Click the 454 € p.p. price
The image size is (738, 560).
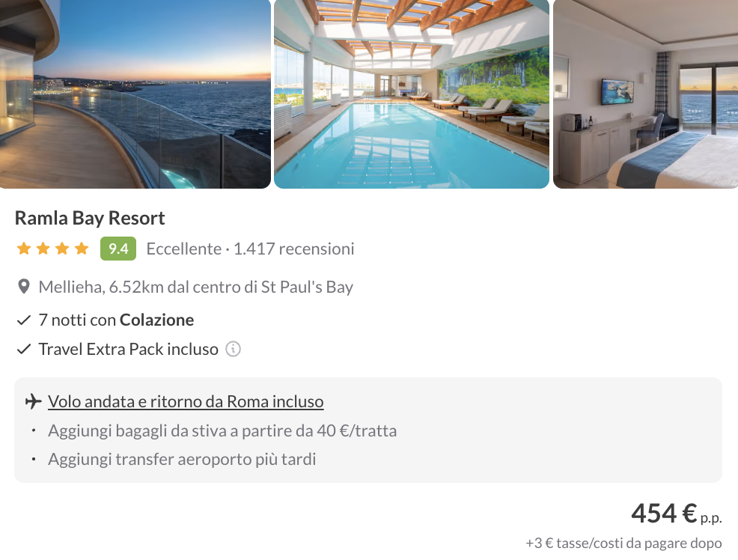pyautogui.click(x=677, y=513)
